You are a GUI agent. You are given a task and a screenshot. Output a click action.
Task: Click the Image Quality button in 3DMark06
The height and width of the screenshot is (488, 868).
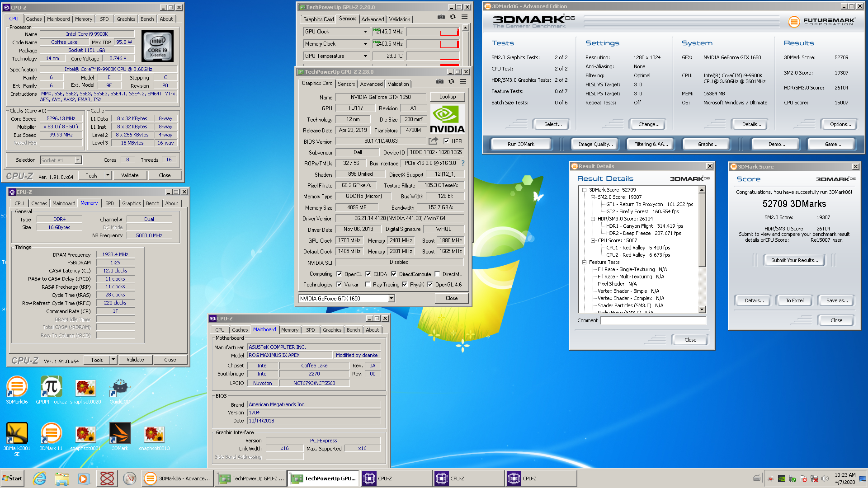coord(595,144)
